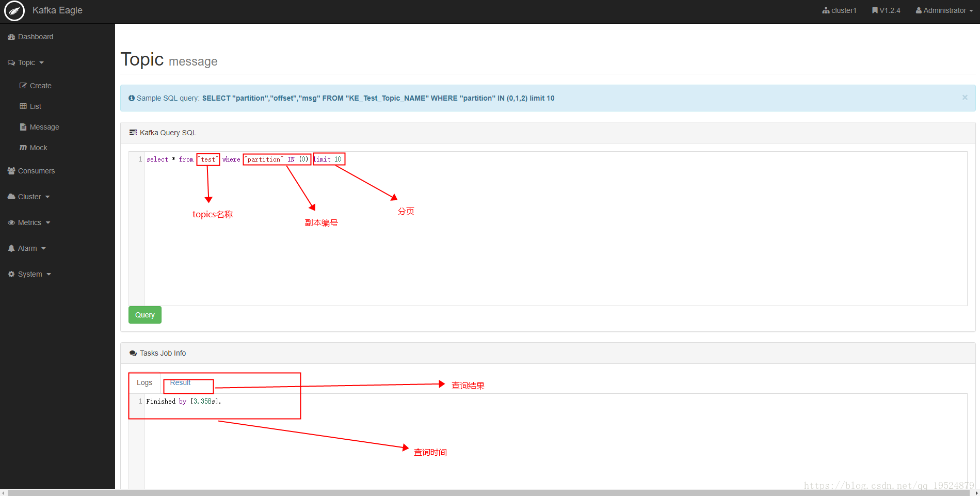Click the Kafka Eagle feather logo
The width and height of the screenshot is (980, 496).
click(x=14, y=11)
